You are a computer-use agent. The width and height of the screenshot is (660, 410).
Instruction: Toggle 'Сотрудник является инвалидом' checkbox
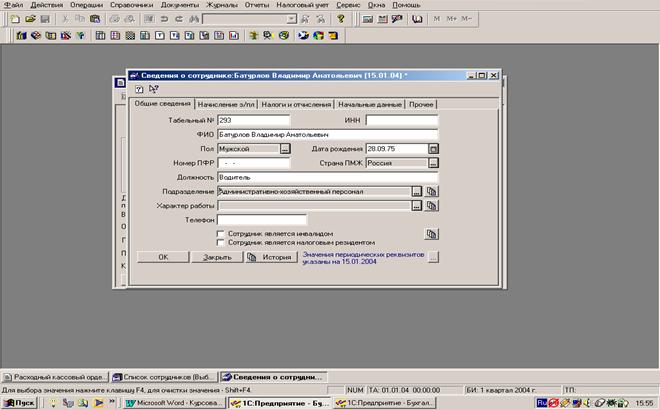220,234
